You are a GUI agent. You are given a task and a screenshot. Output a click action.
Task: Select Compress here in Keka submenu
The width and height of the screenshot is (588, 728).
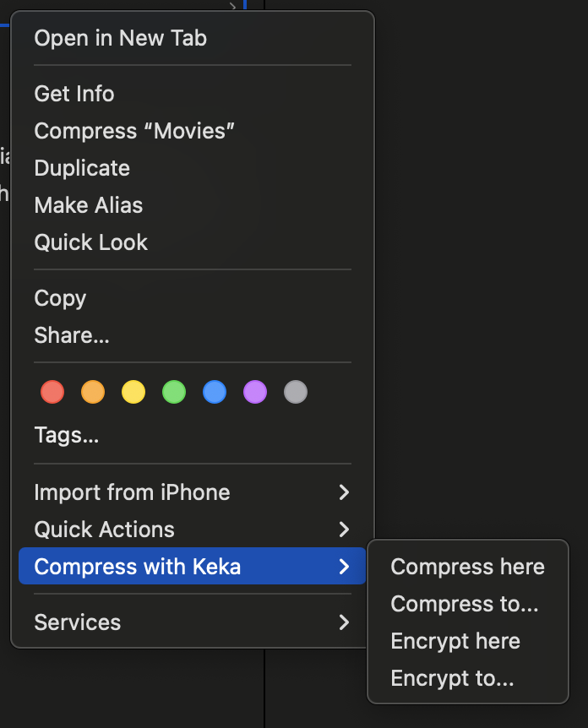tap(467, 567)
